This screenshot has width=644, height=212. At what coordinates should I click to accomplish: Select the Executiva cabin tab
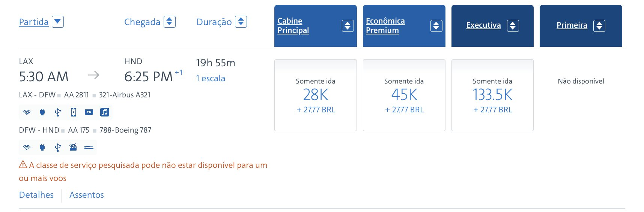(x=492, y=26)
